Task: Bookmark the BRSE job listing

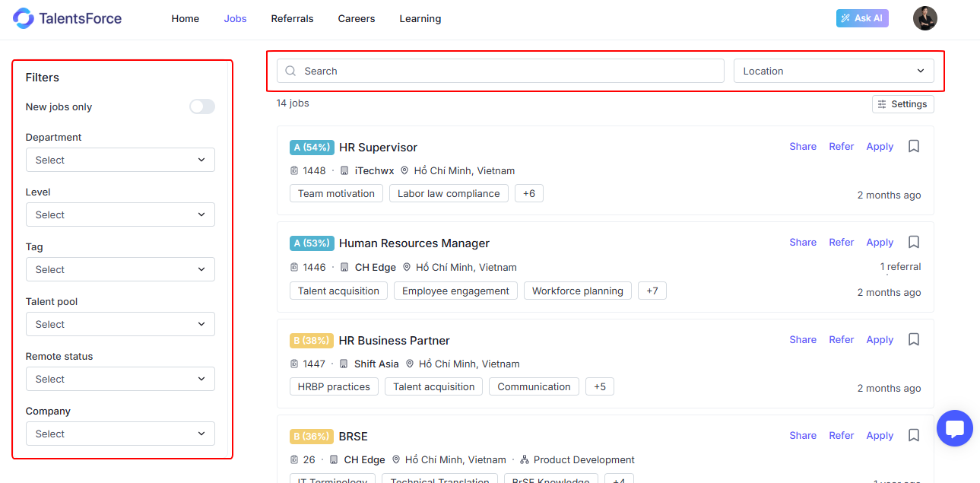Action: (914, 435)
